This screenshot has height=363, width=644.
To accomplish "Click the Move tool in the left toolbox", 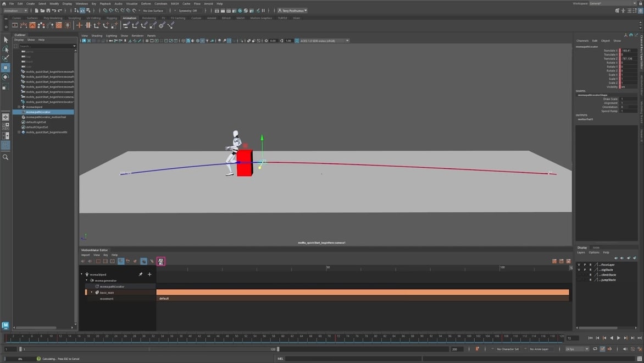I will point(5,68).
